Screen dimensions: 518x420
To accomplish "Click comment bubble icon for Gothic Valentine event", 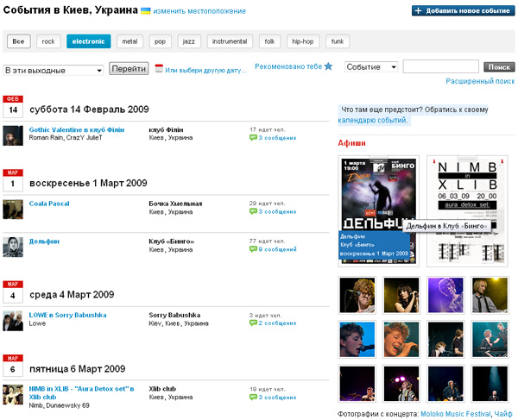I will pyautogui.click(x=253, y=138).
